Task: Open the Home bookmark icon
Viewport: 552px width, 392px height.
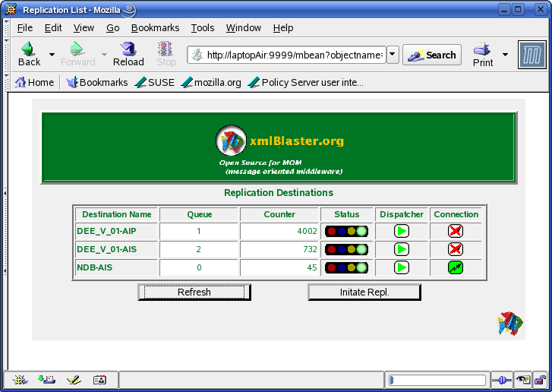Action: (21, 82)
